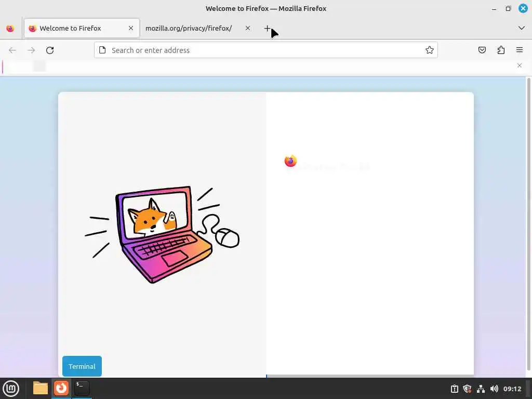Go back one page
Viewport: 532px width, 399px height.
(x=12, y=50)
